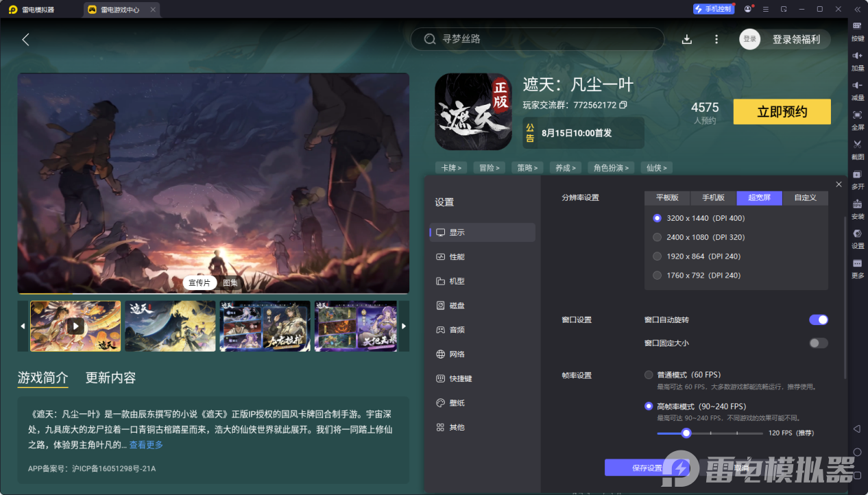868x495 pixels.
Task: Open the search bar magnifier icon
Action: pos(431,39)
